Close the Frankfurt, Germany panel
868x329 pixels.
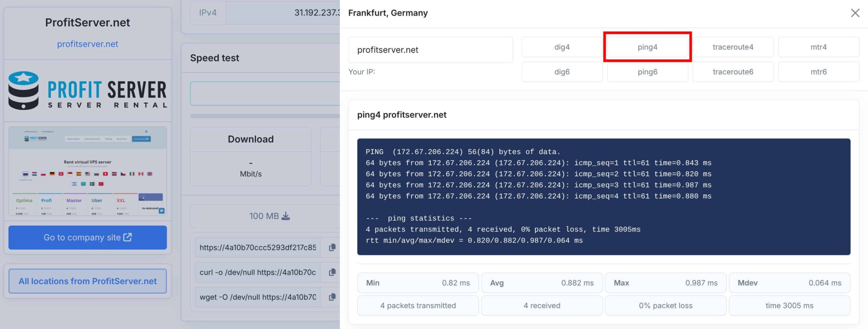[855, 13]
